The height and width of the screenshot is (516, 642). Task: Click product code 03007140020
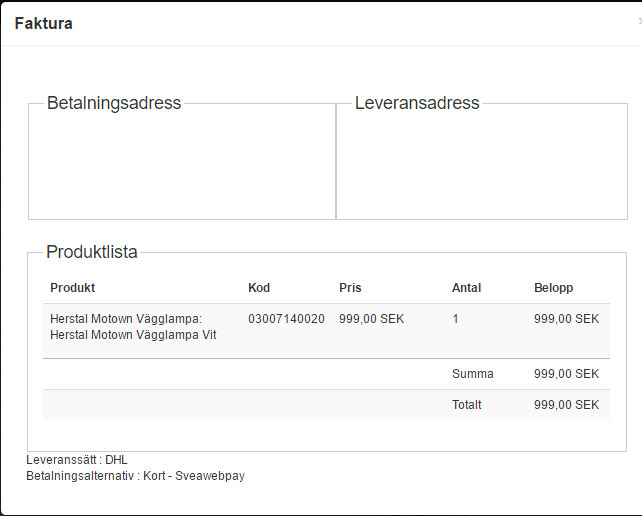tap(286, 319)
